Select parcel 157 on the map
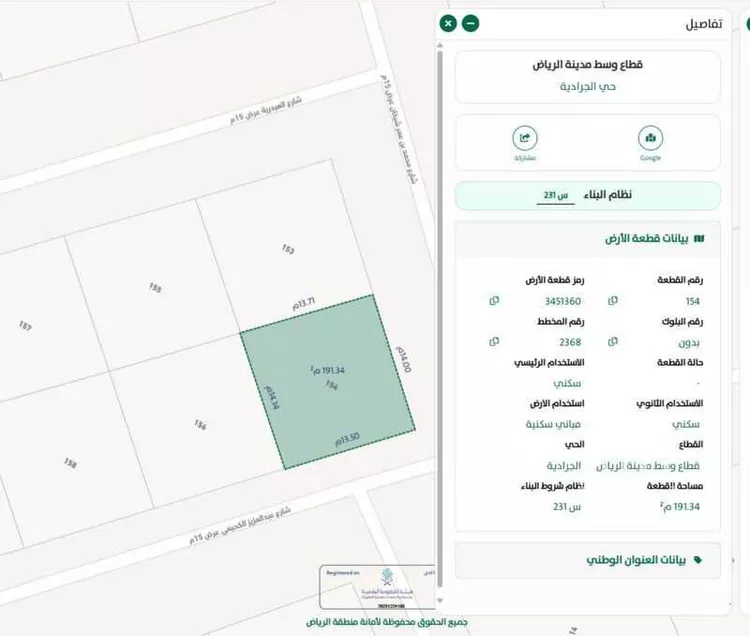The image size is (750, 636). [25, 326]
